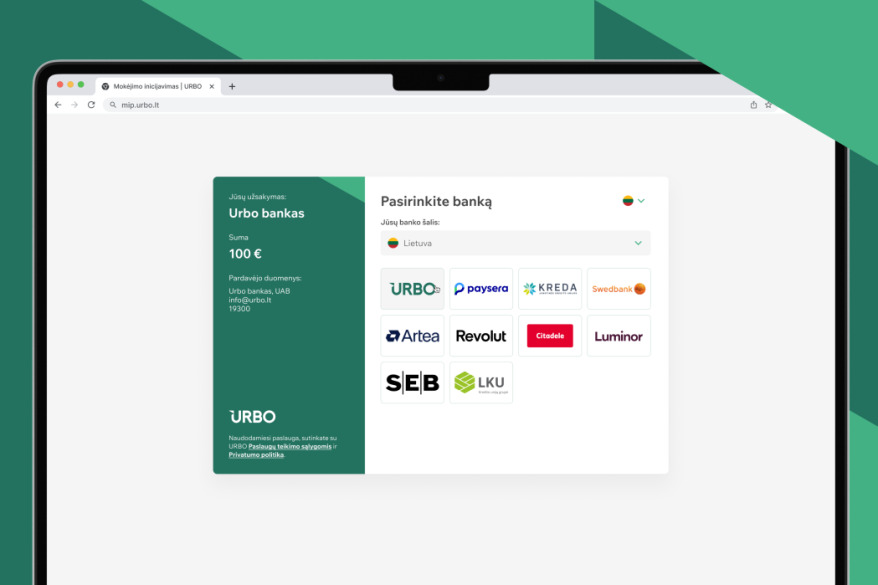This screenshot has height=585, width=878.
Task: Select URBO bank payment option
Action: (x=412, y=289)
